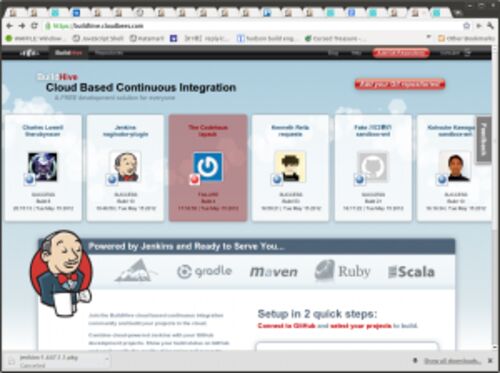This screenshot has width=500, height=373.
Task: Go back with the browser back arrow
Action: [x=10, y=26]
